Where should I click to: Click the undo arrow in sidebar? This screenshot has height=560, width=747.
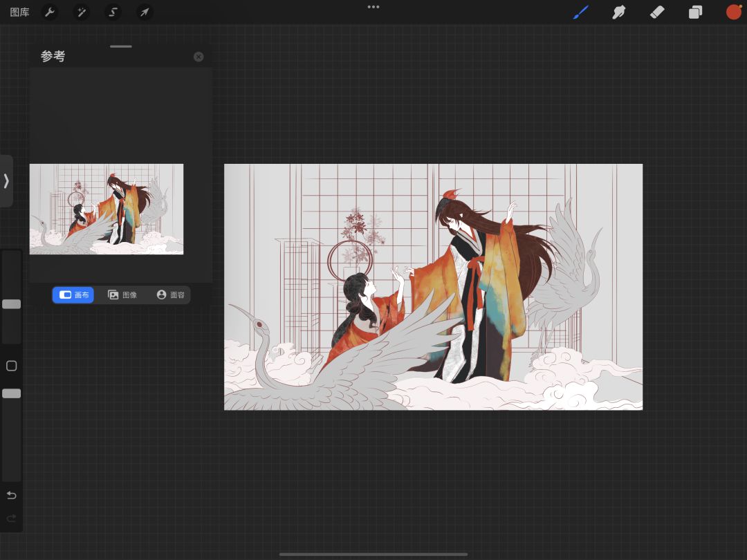coord(12,495)
